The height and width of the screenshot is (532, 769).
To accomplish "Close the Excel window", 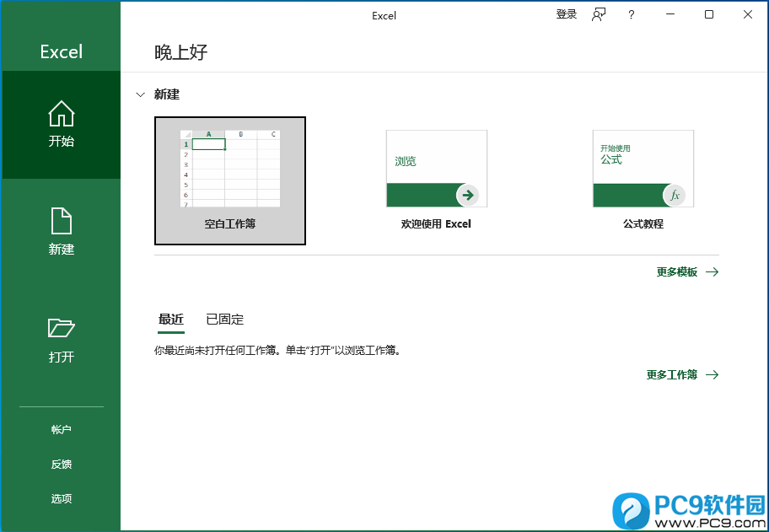I will (748, 14).
